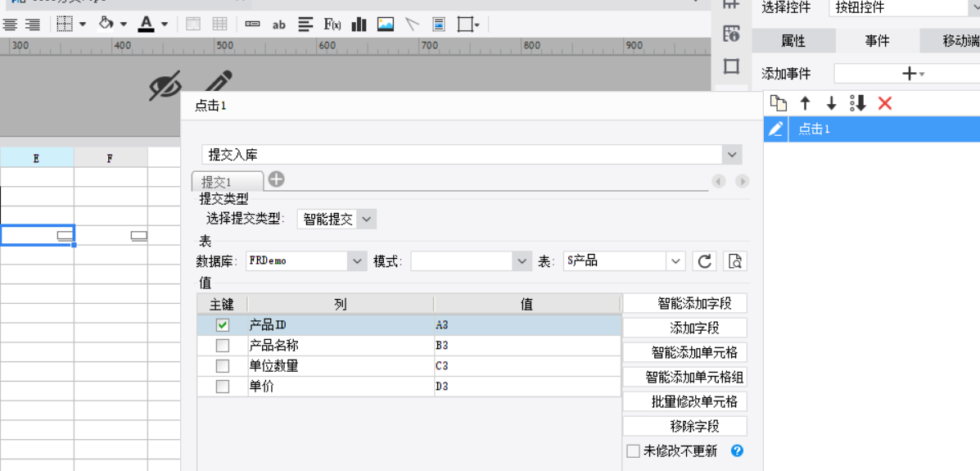This screenshot has width=980, height=471.
Task: Open the 智能提交 type dropdown
Action: point(367,220)
